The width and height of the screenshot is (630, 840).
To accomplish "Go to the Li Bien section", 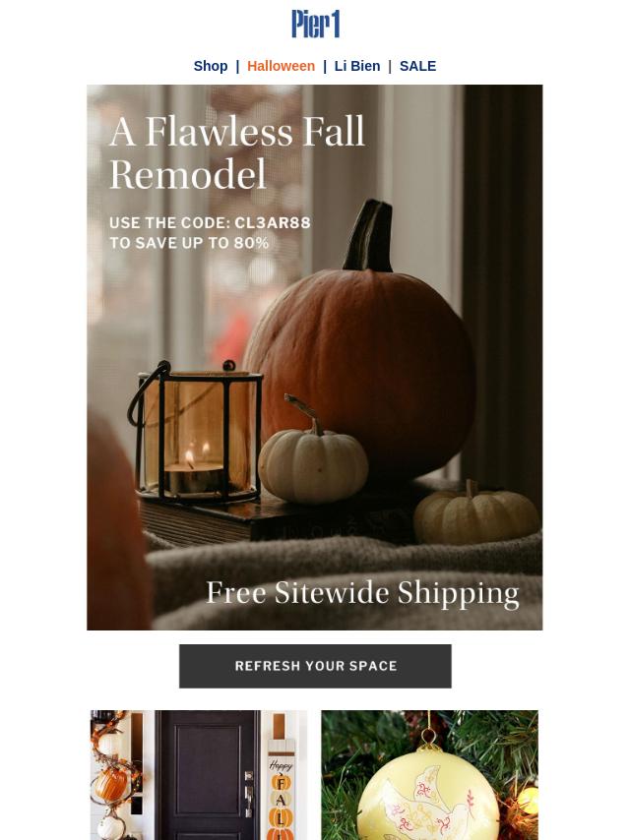I will [357, 66].
